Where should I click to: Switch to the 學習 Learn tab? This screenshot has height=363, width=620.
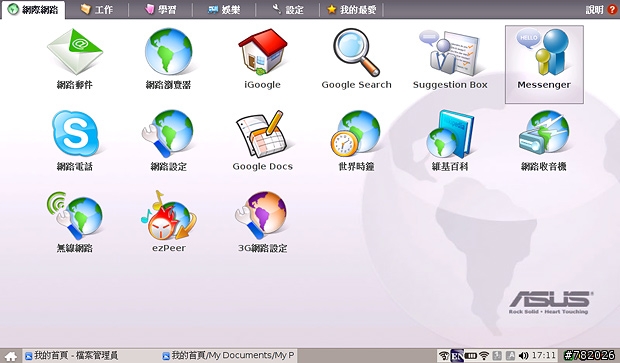161,9
